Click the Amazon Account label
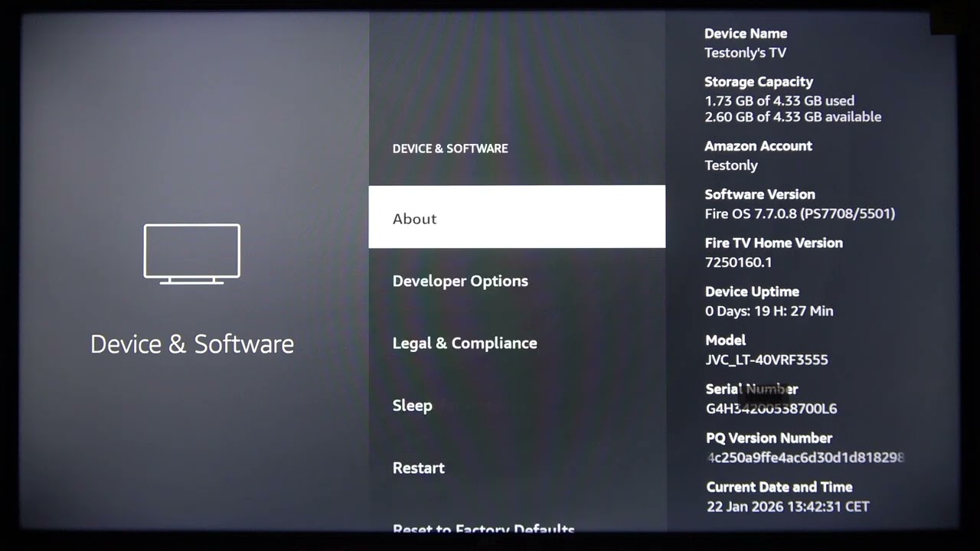 coord(758,146)
